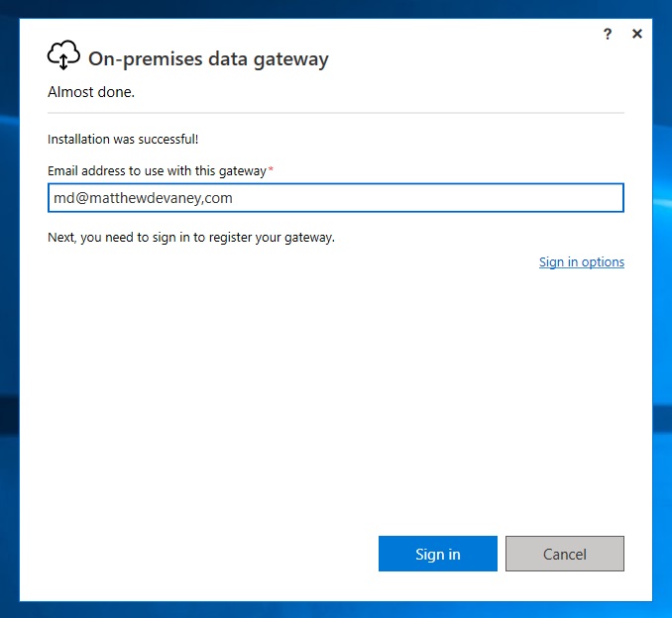Focus the gateway email address field
The image size is (672, 618).
pos(336,198)
